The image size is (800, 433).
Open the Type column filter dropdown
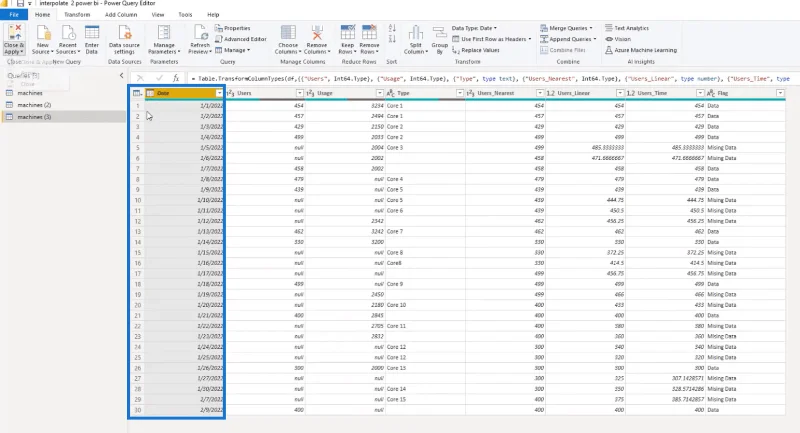tap(460, 93)
